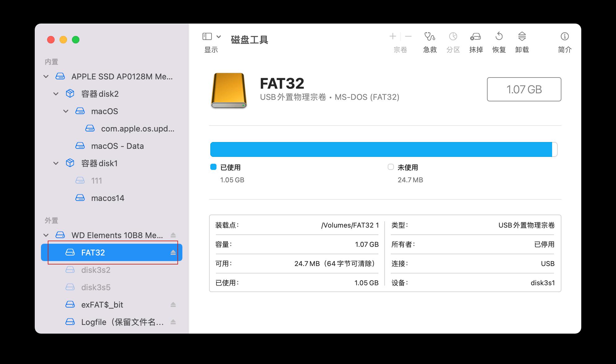Click the blue used-space usage bar

[381, 149]
